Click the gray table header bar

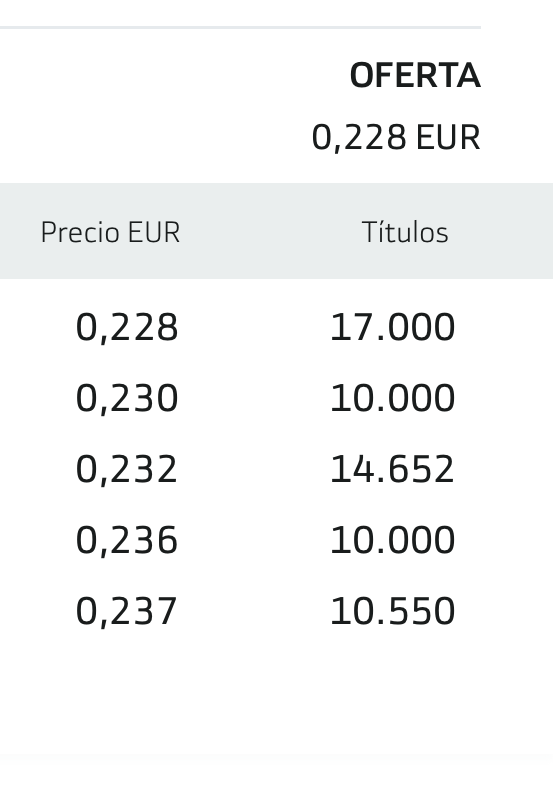tap(276, 231)
